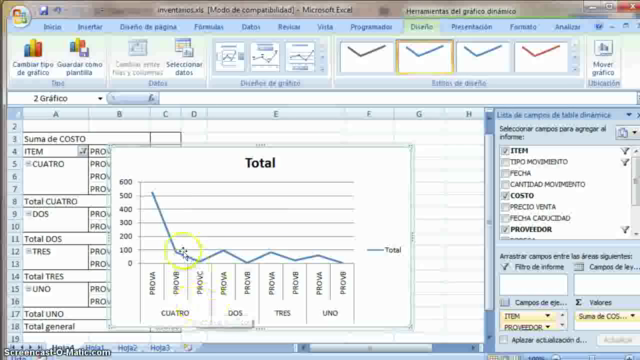Click Mover gráfico icon
640x360 pixels.
tap(603, 57)
